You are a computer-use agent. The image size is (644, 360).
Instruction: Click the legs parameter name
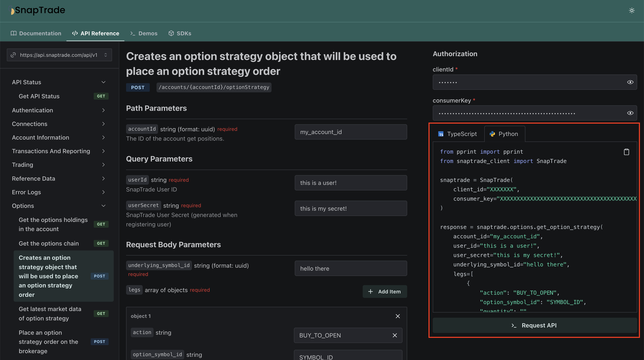point(134,290)
